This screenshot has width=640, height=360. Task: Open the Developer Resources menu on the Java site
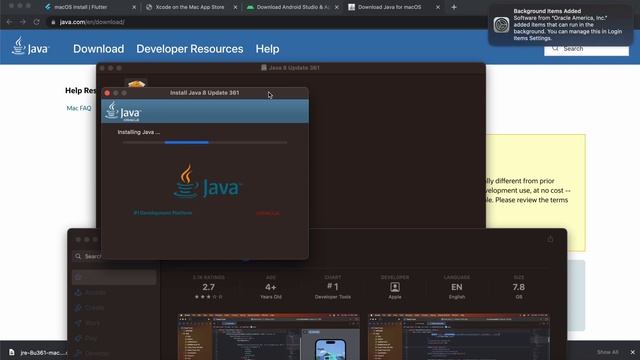pyautogui.click(x=190, y=49)
